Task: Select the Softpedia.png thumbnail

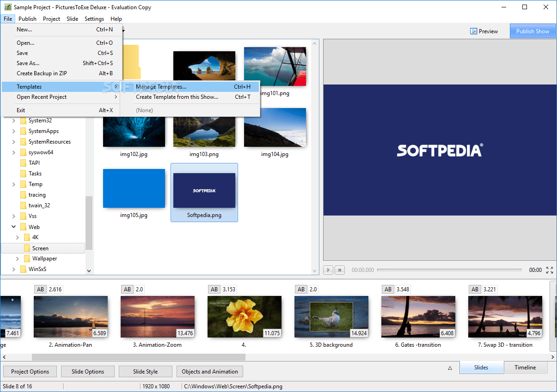Action: (204, 193)
